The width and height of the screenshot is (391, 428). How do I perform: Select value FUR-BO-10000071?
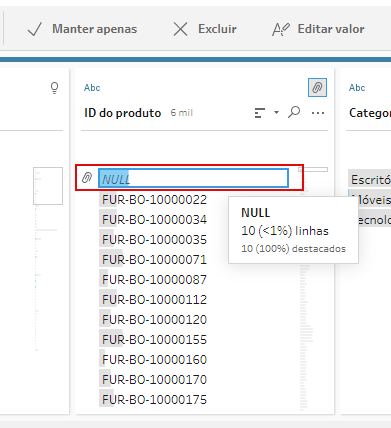pyautogui.click(x=154, y=260)
